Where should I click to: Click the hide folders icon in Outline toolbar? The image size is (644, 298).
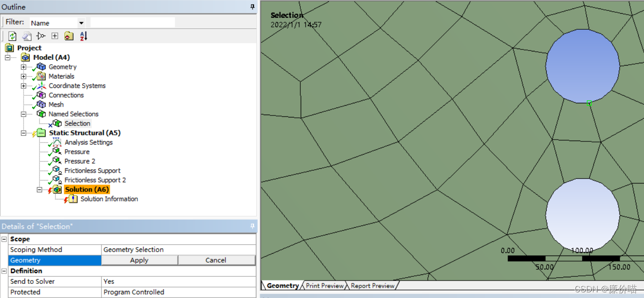pyautogui.click(x=69, y=36)
